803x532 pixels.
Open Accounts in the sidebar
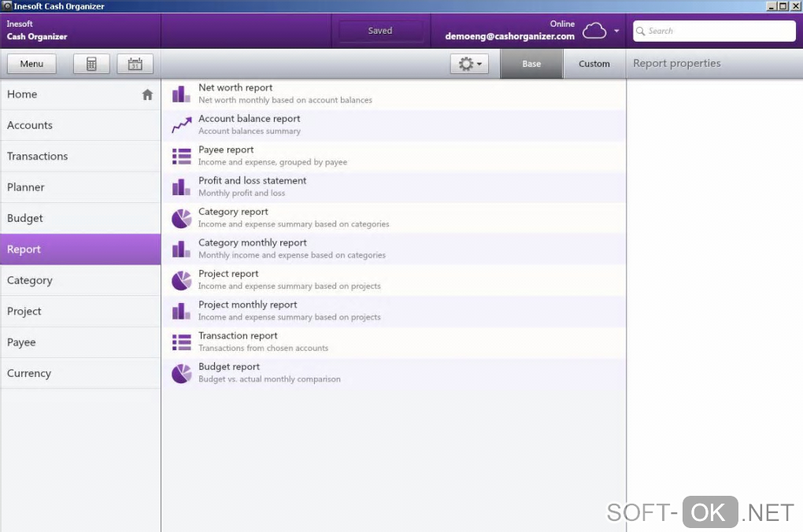pos(80,125)
